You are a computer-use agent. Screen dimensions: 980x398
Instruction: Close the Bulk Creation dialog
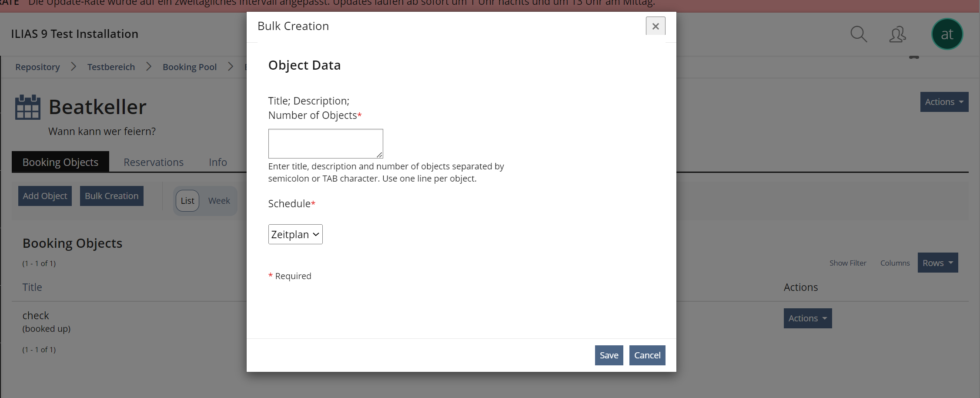coord(655,26)
